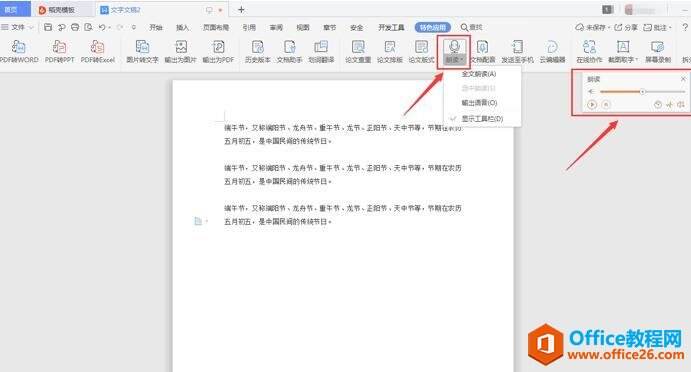Click the PDF转WORD icon
The image size is (691, 372).
19,47
